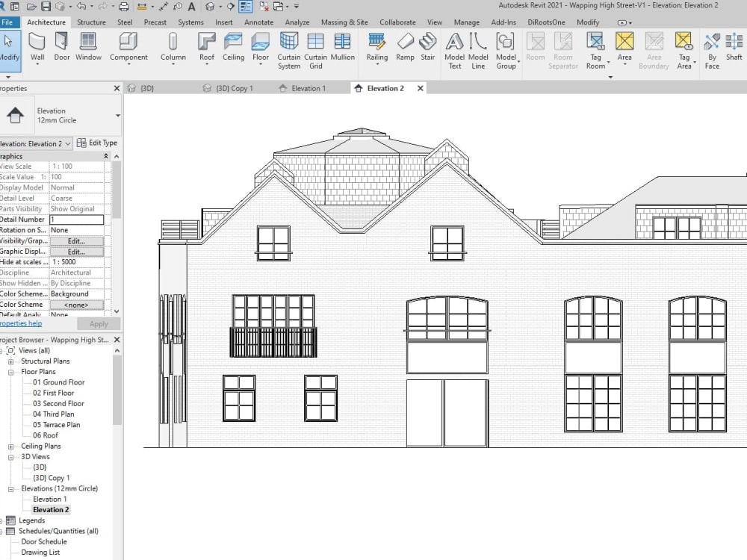
Task: Click the Undo arrow icon
Action: click(81, 7)
